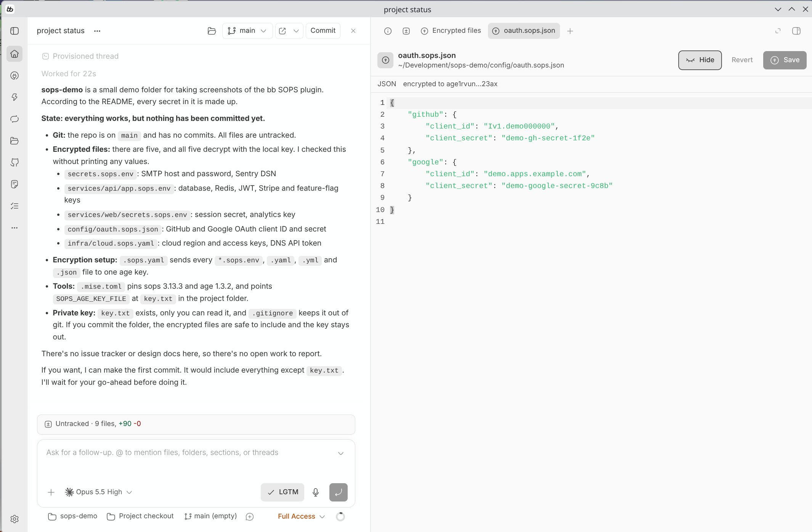Send message with the return arrow button
This screenshot has width=812, height=532.
(x=339, y=492)
